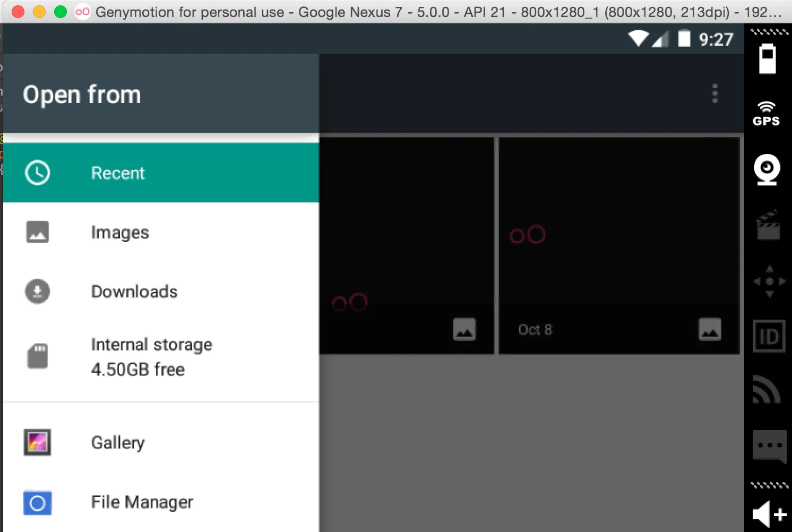Image resolution: width=792 pixels, height=532 pixels.
Task: Click the Oct 8 date label
Action: coord(535,330)
